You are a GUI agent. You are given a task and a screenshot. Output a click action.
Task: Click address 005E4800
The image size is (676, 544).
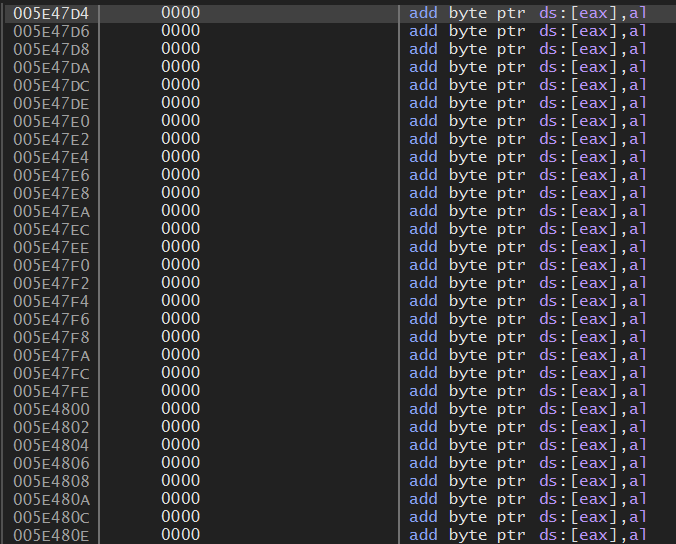51,410
